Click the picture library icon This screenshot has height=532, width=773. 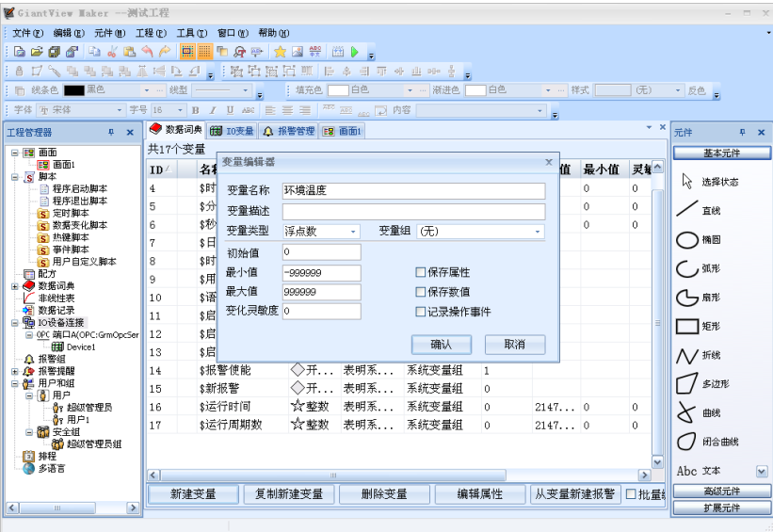298,51
